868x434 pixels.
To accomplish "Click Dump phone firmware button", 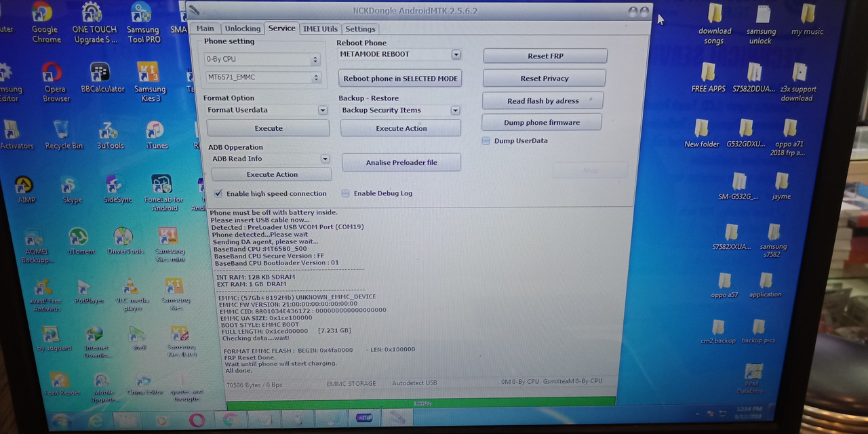I will [541, 122].
